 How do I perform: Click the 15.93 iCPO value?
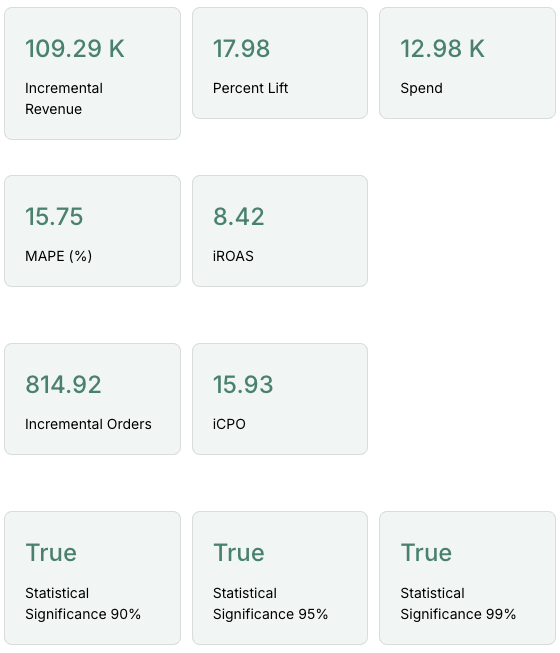point(243,384)
